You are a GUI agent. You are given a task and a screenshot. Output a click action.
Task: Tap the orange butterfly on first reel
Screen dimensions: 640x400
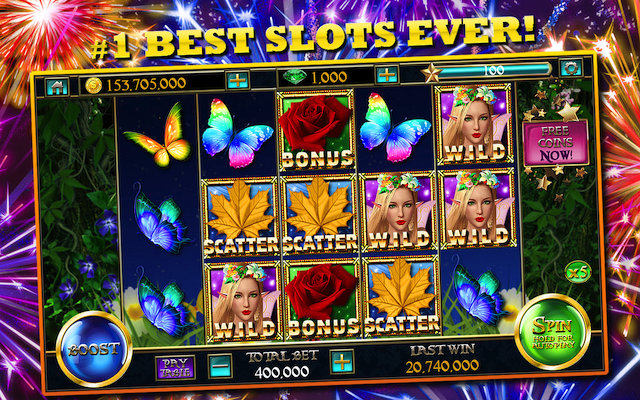pyautogui.click(x=159, y=135)
